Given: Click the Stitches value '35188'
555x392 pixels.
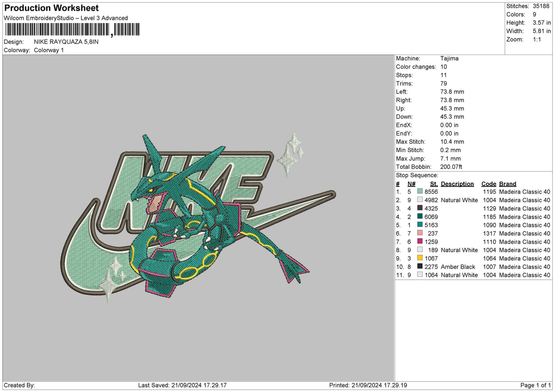Looking at the screenshot, I should pyautogui.click(x=540, y=6).
